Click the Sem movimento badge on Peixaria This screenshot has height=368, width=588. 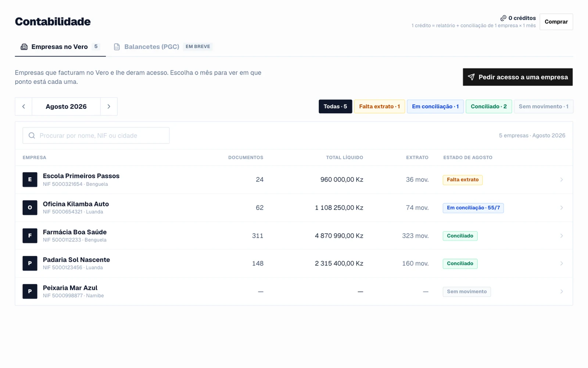point(467,291)
